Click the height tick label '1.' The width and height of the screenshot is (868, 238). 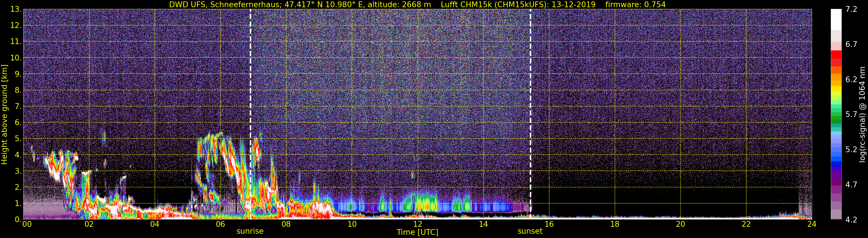click(x=18, y=203)
